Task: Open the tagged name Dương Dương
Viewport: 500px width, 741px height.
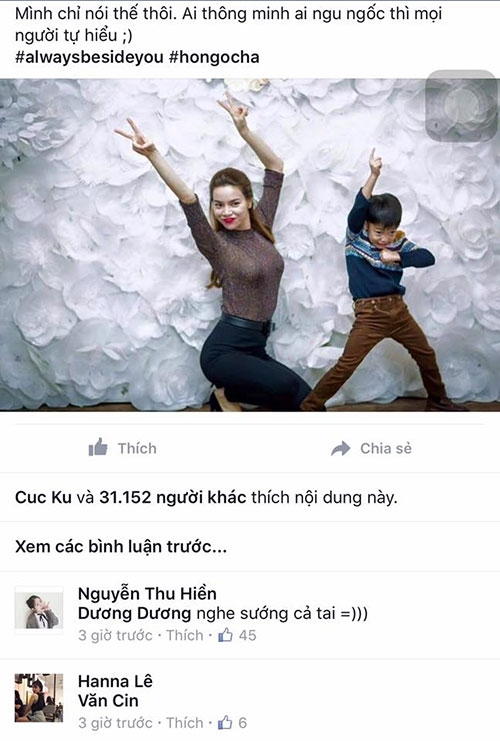Action: click(x=135, y=613)
